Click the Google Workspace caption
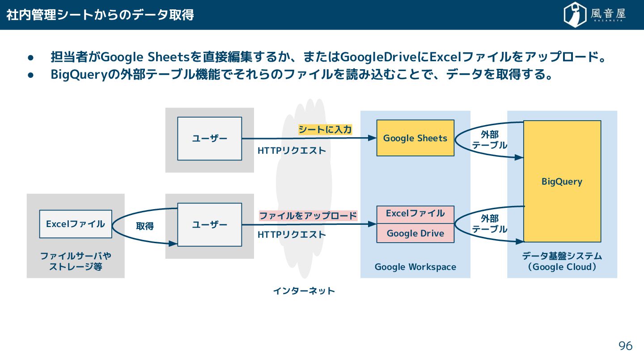This screenshot has height=362, width=644. [415, 267]
